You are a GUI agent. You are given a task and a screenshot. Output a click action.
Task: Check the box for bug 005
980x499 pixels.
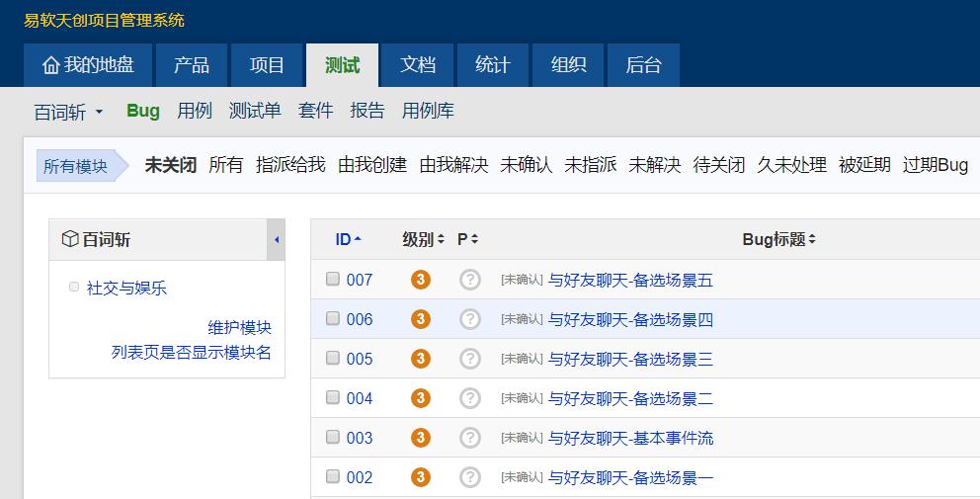click(333, 358)
